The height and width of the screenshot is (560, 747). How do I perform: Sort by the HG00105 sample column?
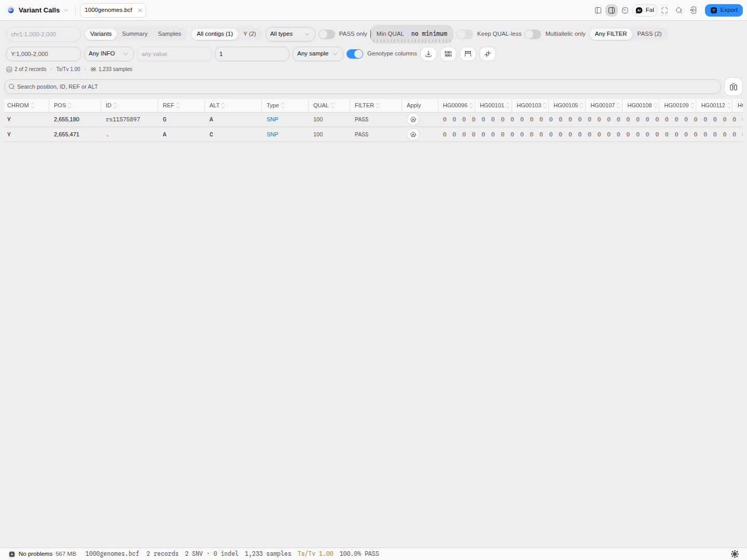[x=567, y=106]
